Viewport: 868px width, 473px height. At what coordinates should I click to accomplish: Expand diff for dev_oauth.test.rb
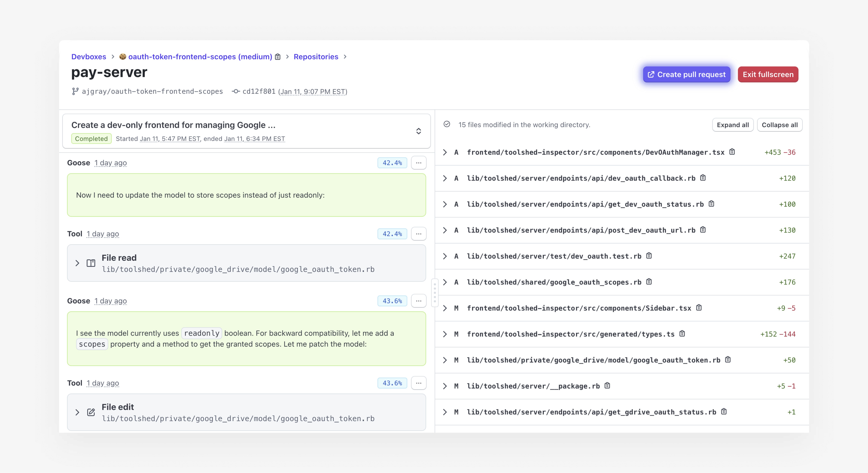coord(445,256)
